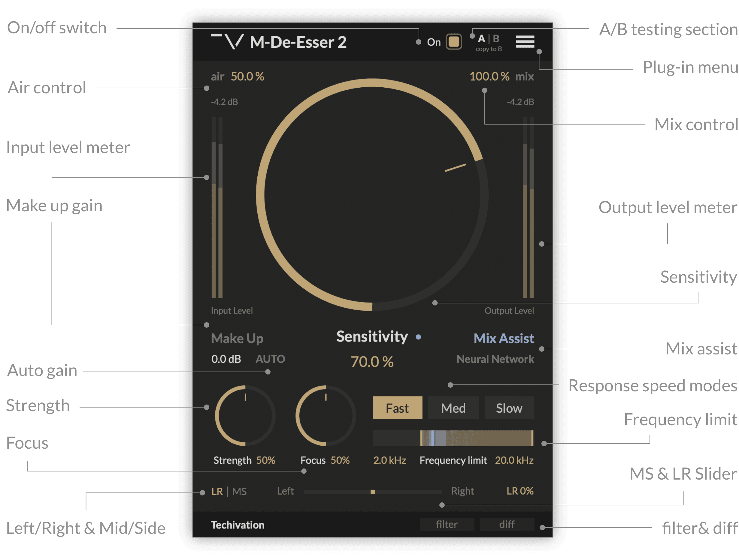This screenshot has width=739, height=560.
Task: Select the Slow response mode
Action: coord(509,408)
